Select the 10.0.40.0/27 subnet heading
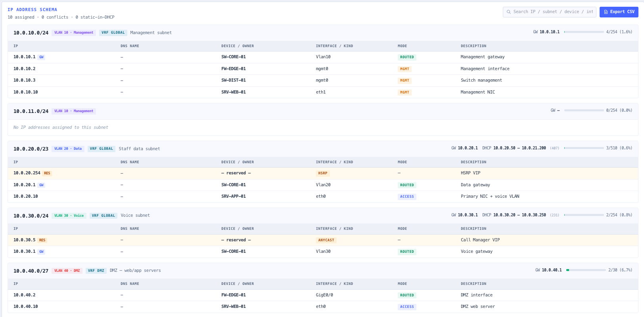The width and height of the screenshot is (644, 317). [x=31, y=271]
